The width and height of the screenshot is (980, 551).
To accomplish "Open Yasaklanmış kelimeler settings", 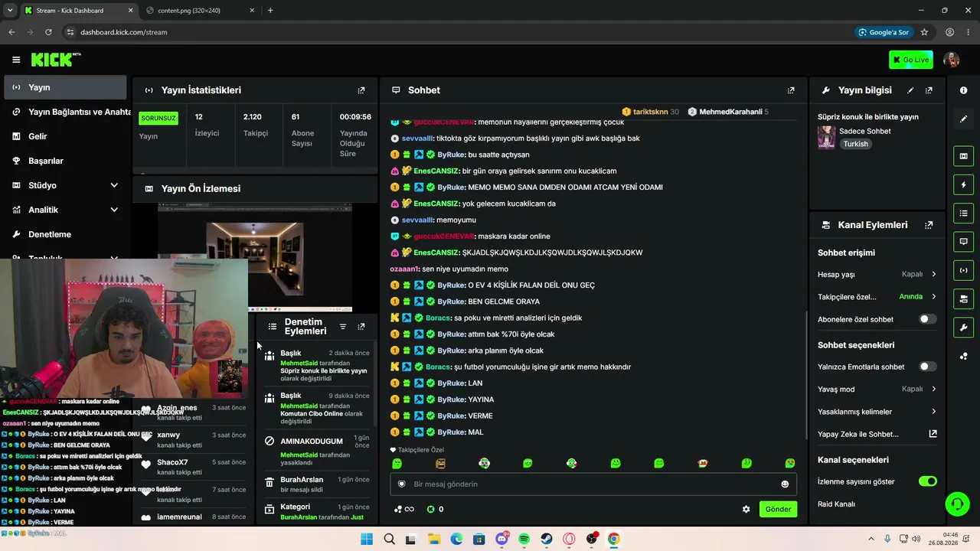I will pos(877,412).
